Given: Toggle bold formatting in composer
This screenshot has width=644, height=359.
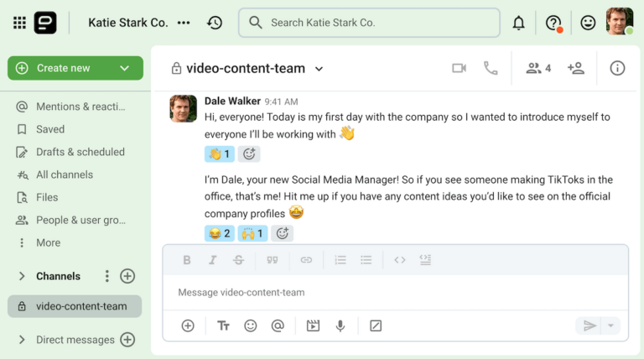Looking at the screenshot, I should tap(187, 260).
